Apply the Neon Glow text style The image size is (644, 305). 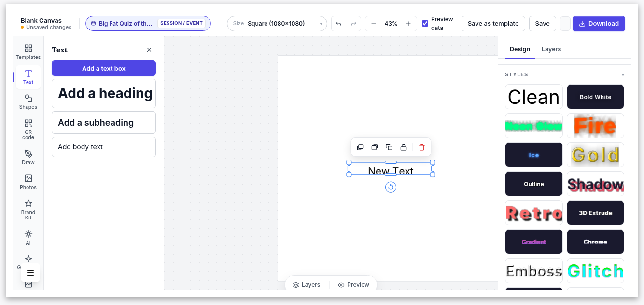point(534,126)
